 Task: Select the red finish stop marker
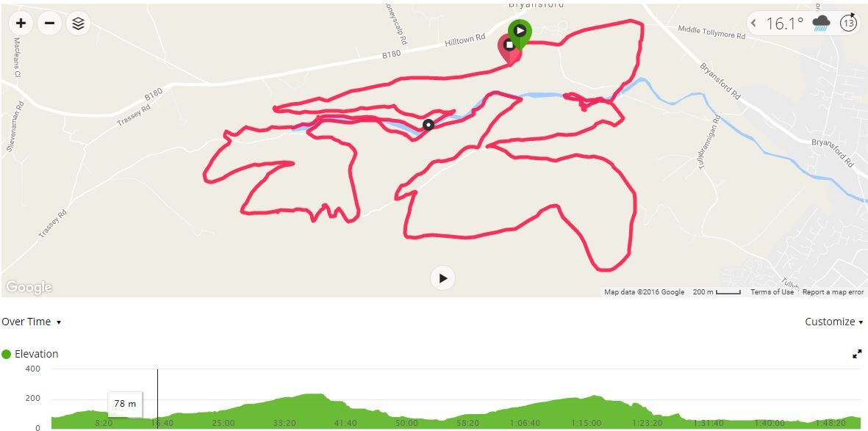tap(509, 46)
